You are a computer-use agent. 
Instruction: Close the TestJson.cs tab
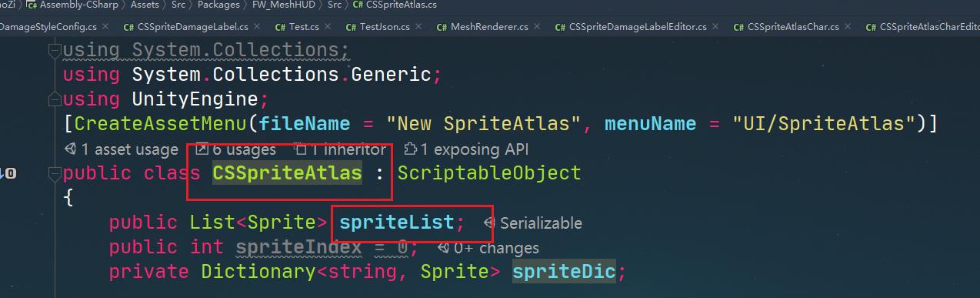point(418,27)
